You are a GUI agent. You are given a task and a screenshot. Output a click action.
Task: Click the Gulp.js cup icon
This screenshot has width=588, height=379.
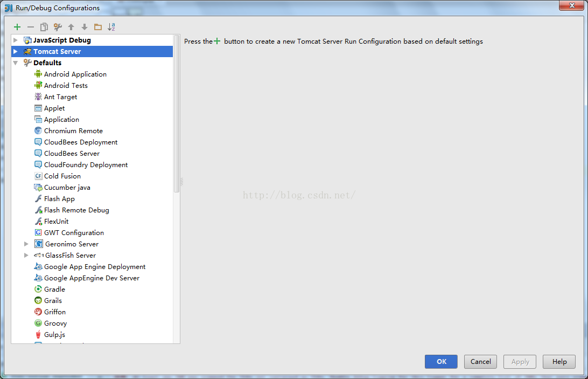click(38, 334)
